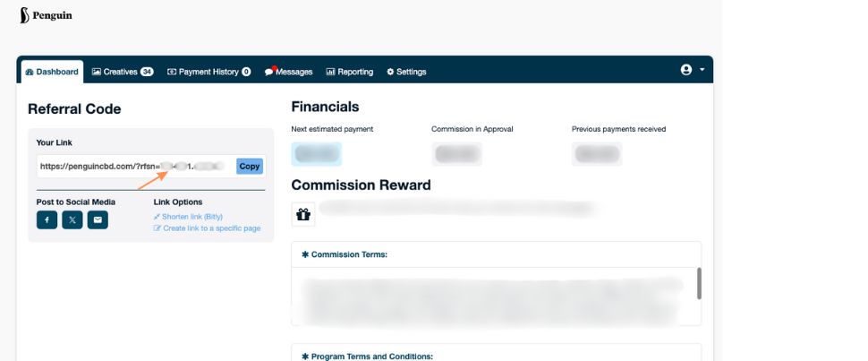This screenshot has height=361, width=868.
Task: Copy the referral link
Action: (250, 166)
